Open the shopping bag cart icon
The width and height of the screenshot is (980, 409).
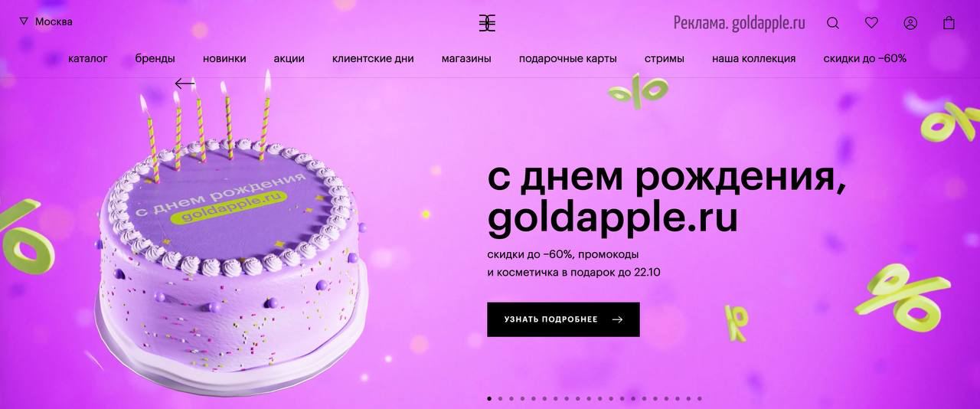coord(949,23)
